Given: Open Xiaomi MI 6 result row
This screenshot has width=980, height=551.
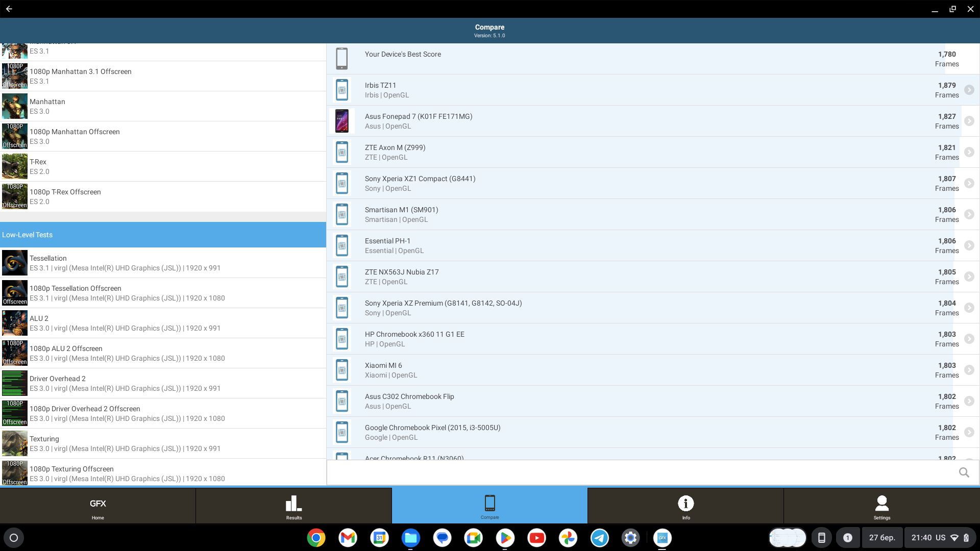Looking at the screenshot, I should [653, 370].
